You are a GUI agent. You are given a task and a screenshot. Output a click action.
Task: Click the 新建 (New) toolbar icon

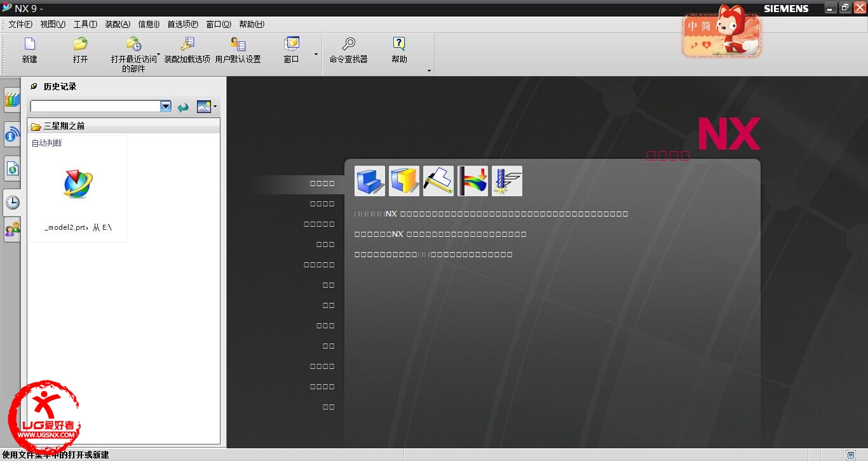29,44
